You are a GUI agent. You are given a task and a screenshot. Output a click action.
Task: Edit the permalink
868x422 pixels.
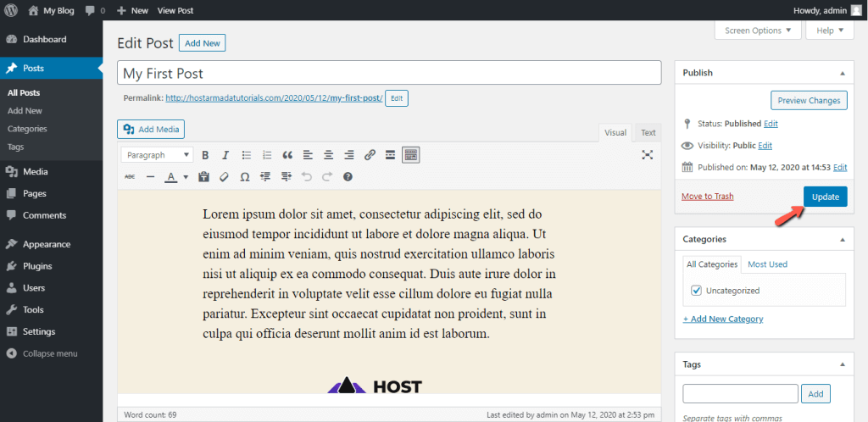pos(397,98)
